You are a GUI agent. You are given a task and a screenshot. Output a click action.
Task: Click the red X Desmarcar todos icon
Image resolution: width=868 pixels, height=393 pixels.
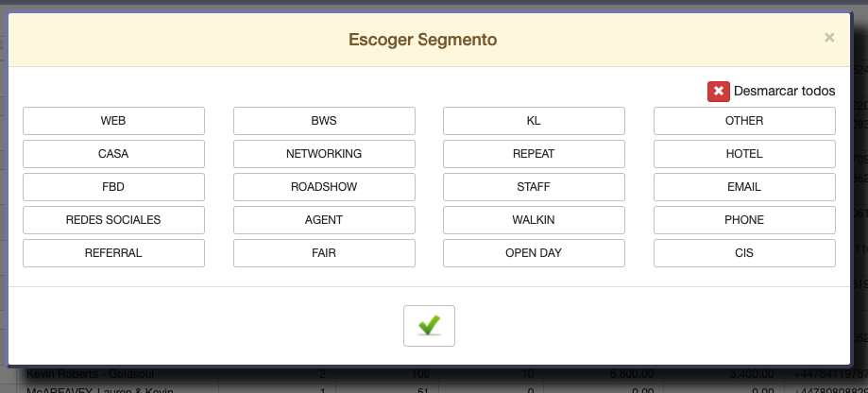pyautogui.click(x=719, y=92)
